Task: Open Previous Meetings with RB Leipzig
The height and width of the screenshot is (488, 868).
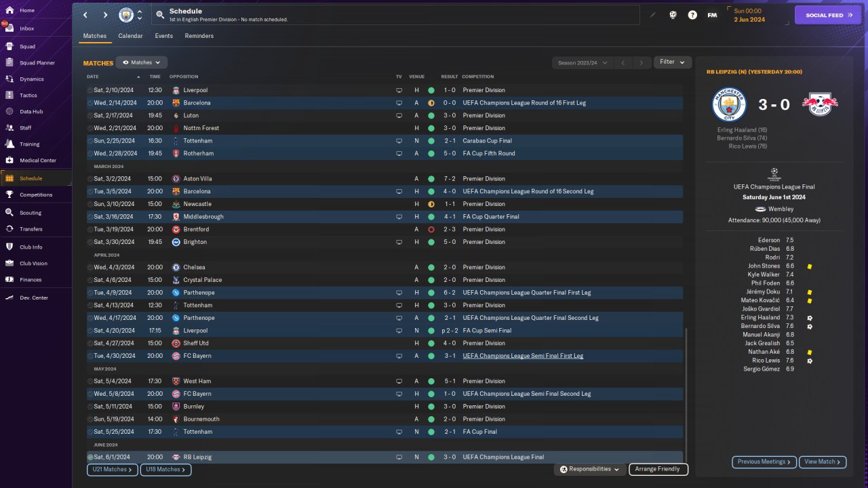Action: (764, 462)
